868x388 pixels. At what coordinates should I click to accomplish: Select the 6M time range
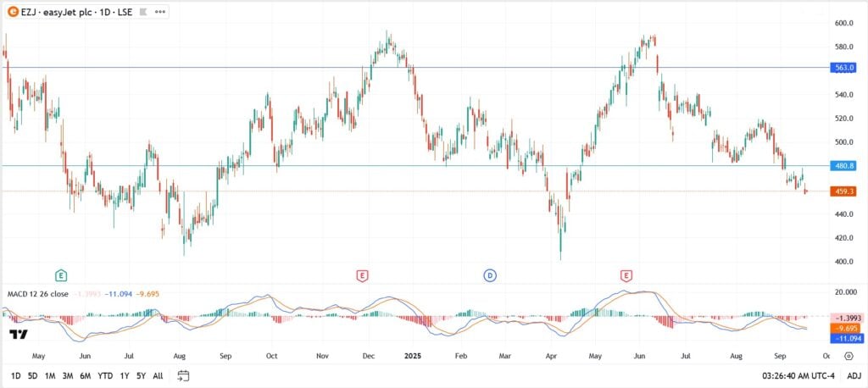pos(86,376)
